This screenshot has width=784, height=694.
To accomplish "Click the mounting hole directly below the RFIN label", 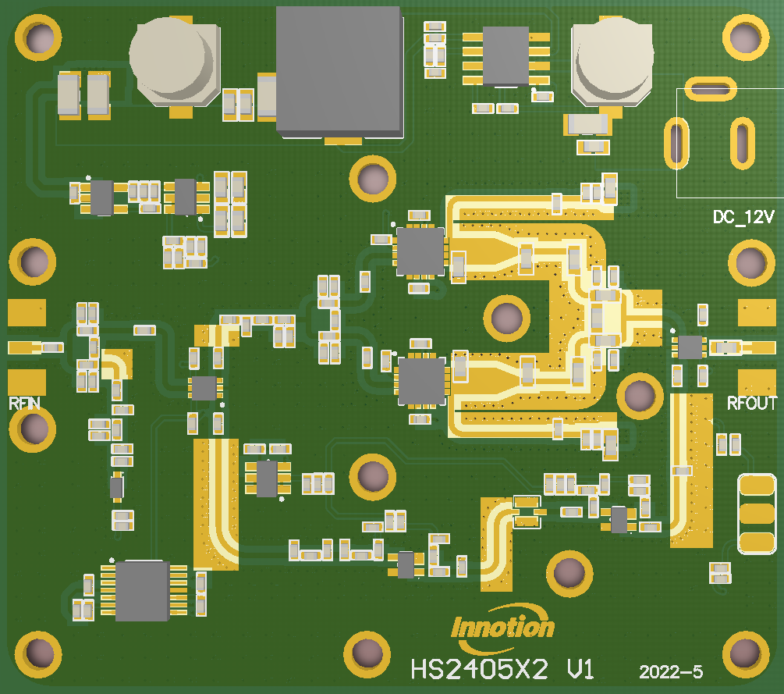I will tap(33, 429).
